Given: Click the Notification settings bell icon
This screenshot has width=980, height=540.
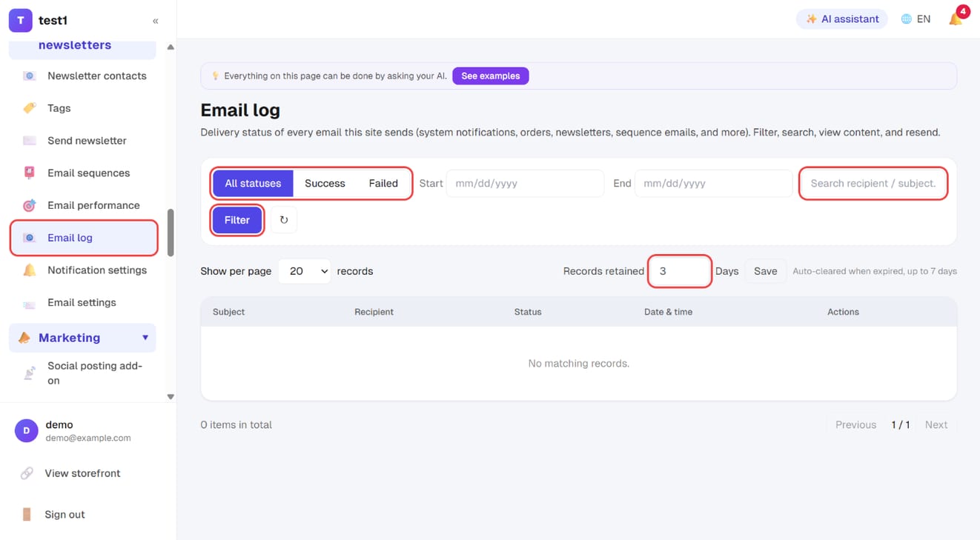Looking at the screenshot, I should click(x=29, y=270).
